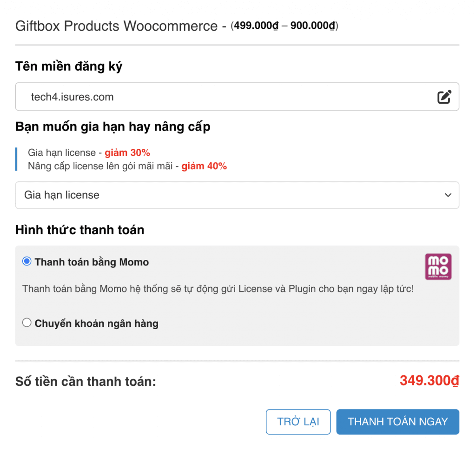Click the tech4.isures.com domain input field

(223, 97)
